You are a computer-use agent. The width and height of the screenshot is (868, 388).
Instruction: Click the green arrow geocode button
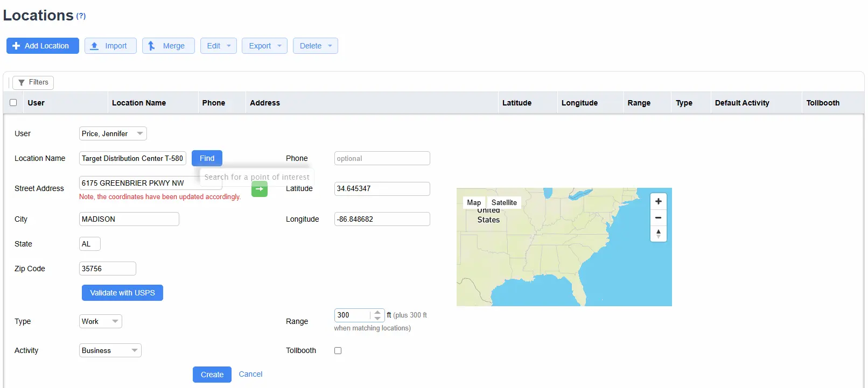point(260,189)
